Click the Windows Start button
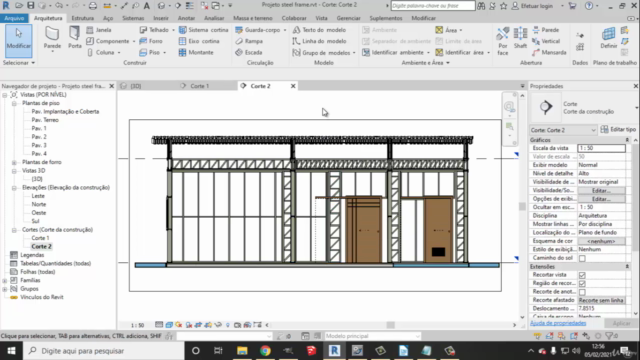Viewport: 640px width, 360px height. click(11, 351)
